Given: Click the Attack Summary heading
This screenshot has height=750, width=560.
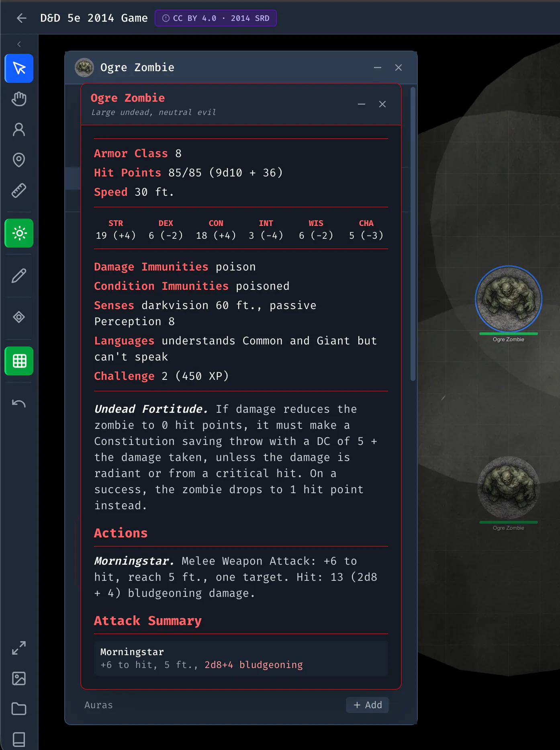Looking at the screenshot, I should click(x=148, y=621).
